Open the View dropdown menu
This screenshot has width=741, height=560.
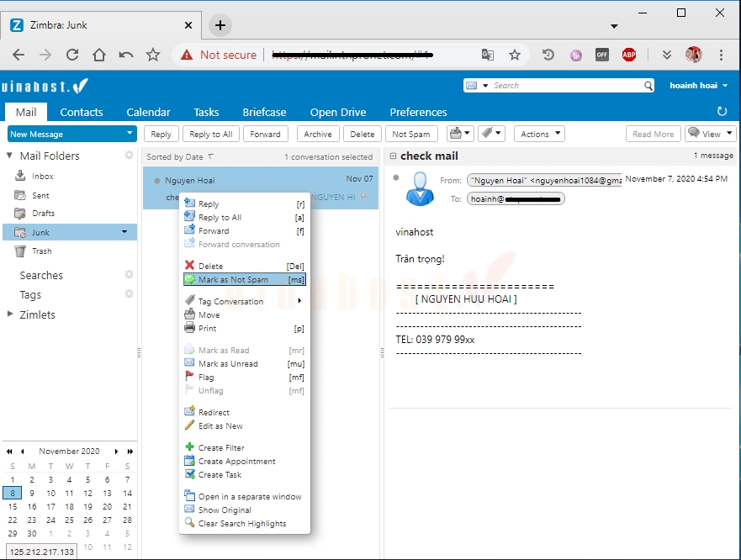[711, 134]
